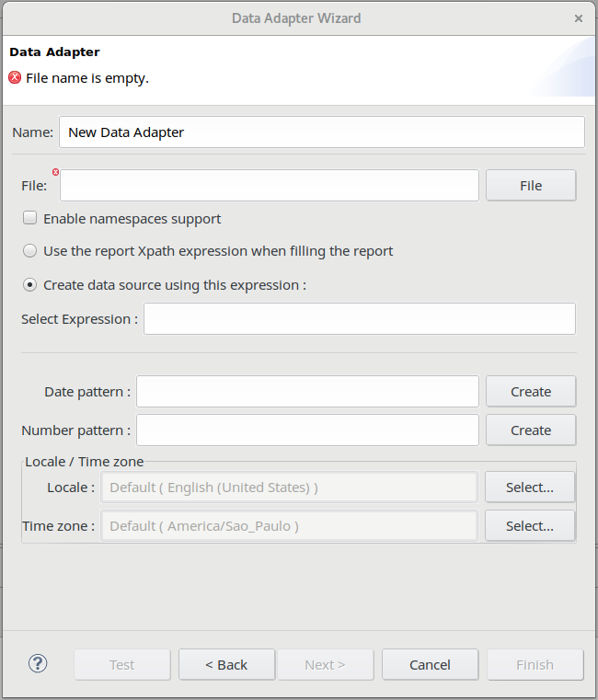Select 'Use the report Xpath expression' option
Viewport: 598px width, 700px height.
[x=30, y=251]
